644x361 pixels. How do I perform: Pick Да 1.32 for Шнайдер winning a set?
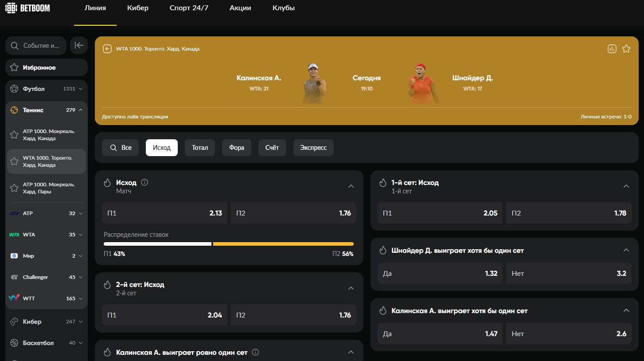(x=441, y=274)
